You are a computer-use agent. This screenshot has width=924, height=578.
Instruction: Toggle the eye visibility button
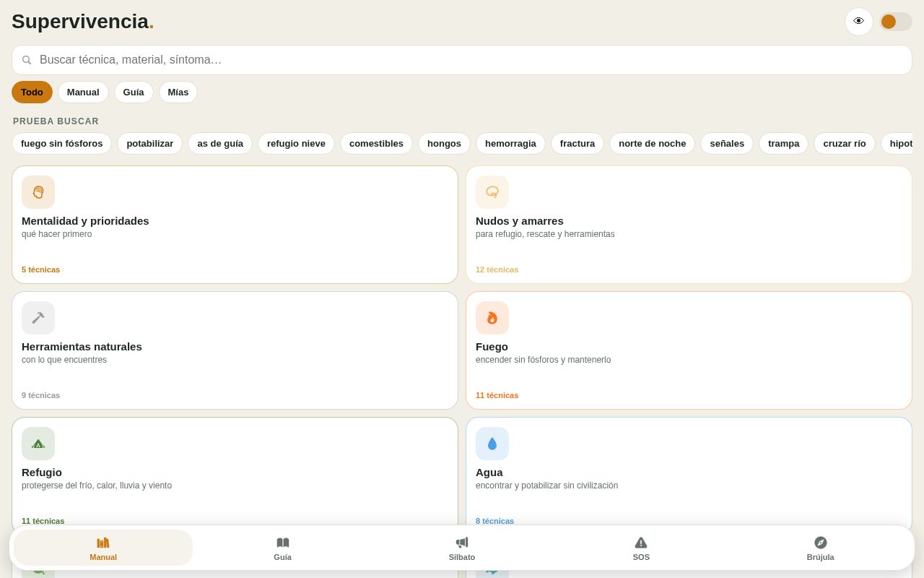click(x=859, y=22)
